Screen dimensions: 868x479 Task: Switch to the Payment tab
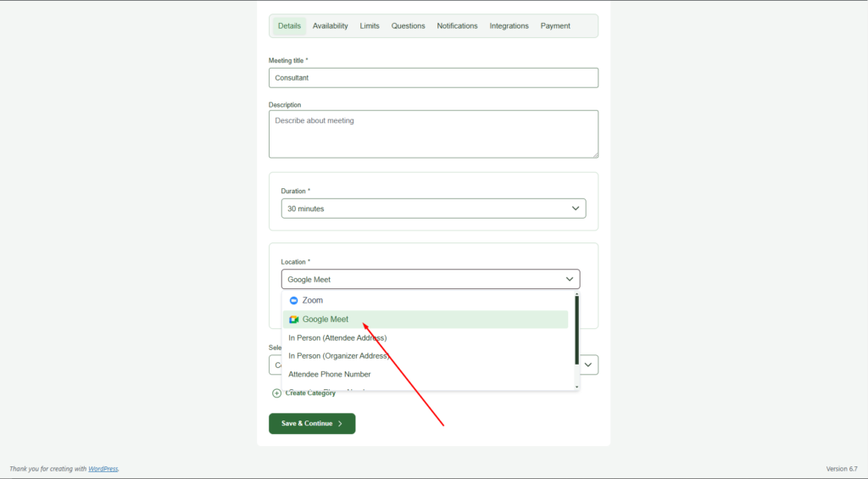[x=555, y=26]
